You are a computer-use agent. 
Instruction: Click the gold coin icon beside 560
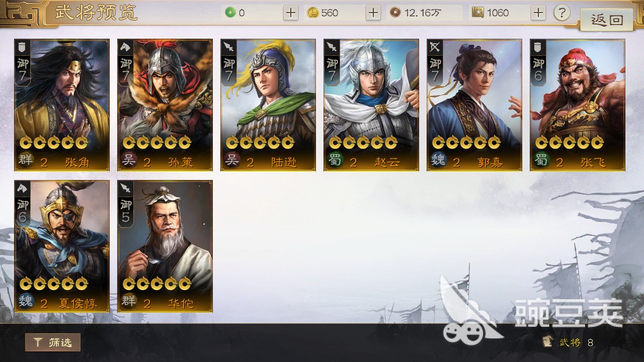[313, 13]
